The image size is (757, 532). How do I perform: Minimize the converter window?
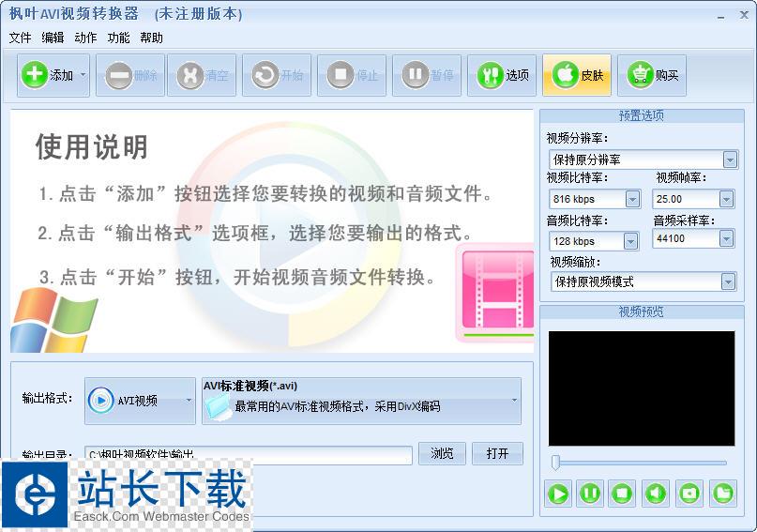coord(720,16)
